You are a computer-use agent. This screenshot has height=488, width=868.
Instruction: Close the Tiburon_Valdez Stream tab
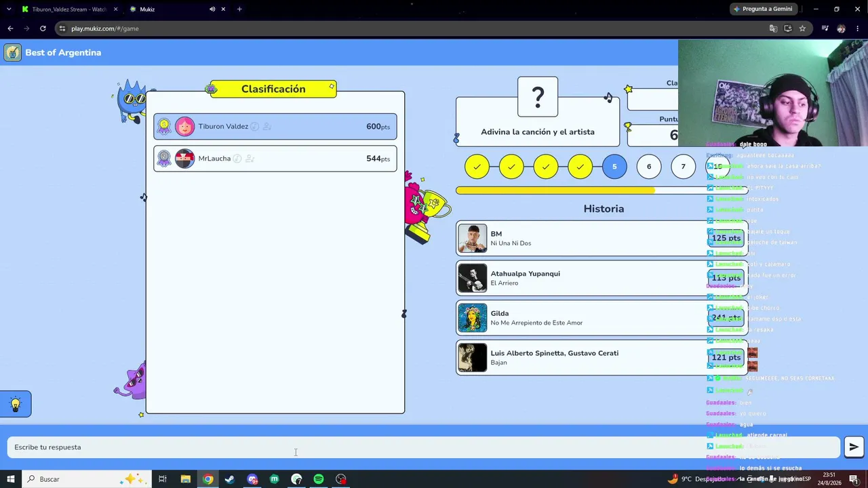point(115,9)
